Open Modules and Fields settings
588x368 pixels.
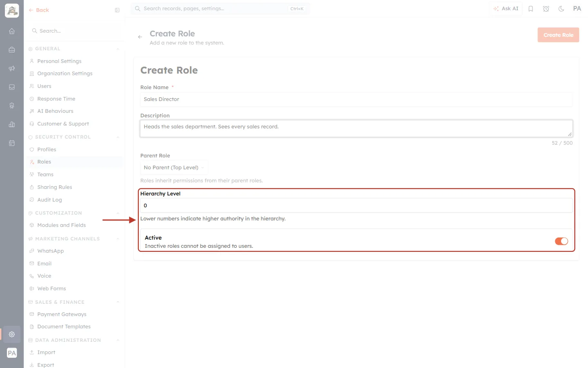tap(74, 225)
